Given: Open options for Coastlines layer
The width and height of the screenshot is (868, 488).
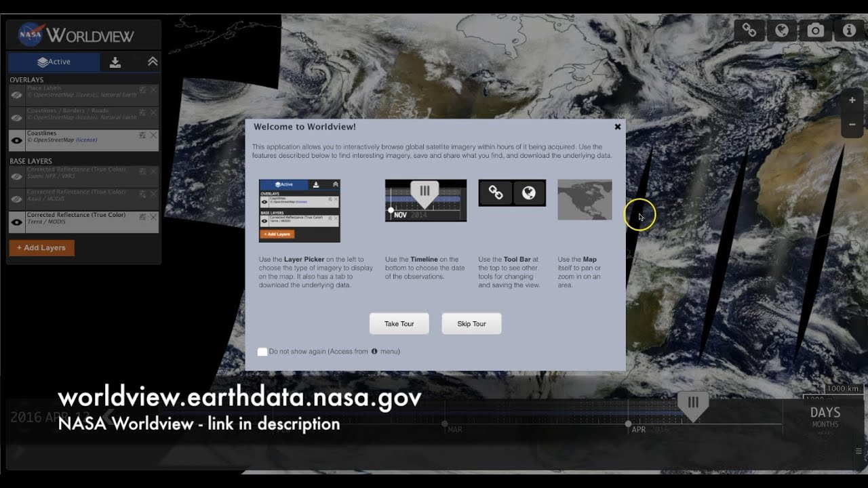Looking at the screenshot, I should [x=142, y=135].
